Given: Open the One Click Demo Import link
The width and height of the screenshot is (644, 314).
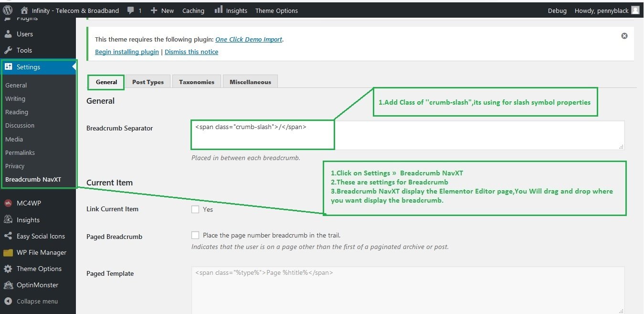Looking at the screenshot, I should [249, 40].
